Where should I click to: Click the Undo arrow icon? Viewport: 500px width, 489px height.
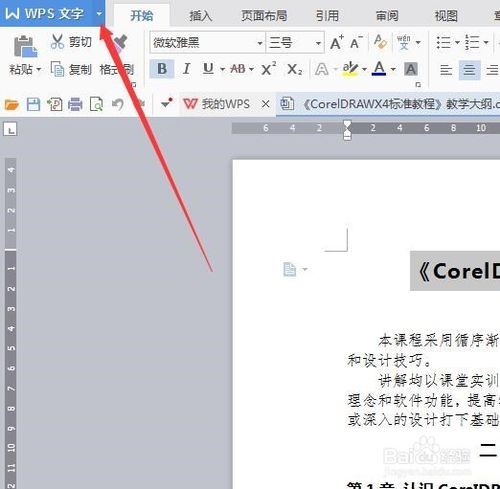118,105
